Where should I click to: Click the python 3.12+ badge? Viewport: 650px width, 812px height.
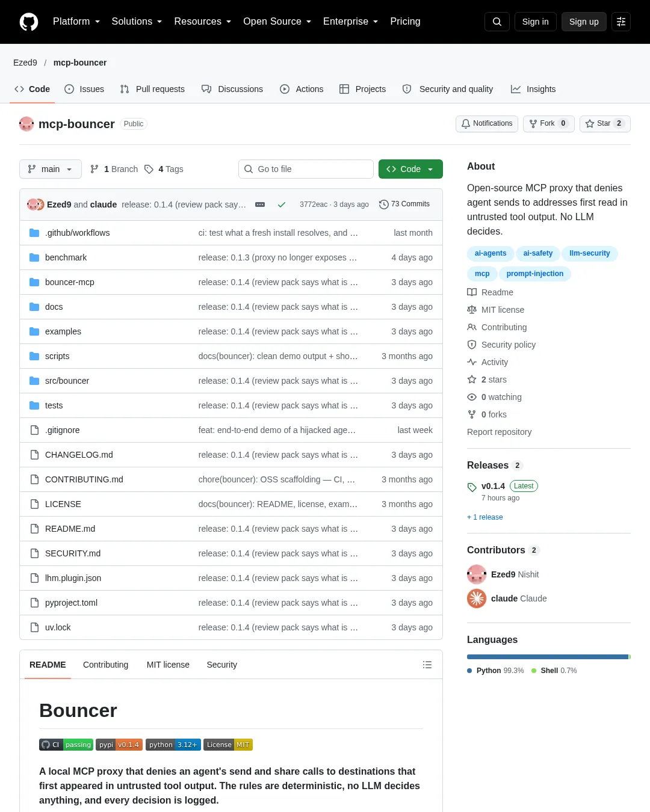[173, 745]
